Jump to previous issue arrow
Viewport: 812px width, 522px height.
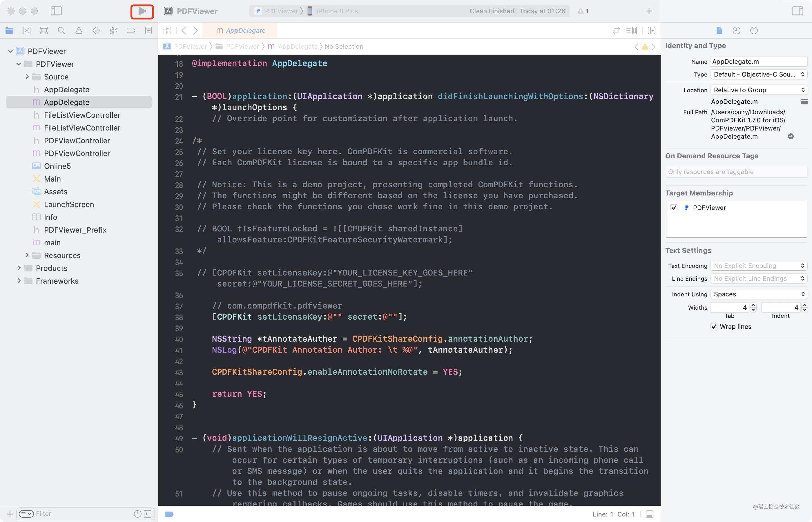click(x=636, y=46)
